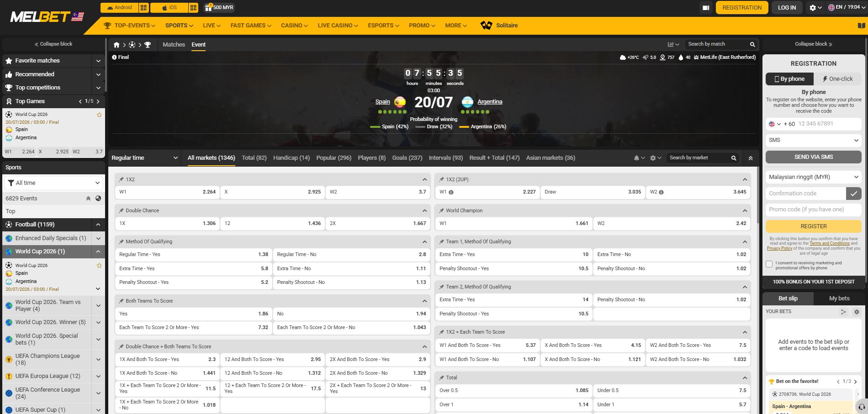The image size is (868, 414).
Task: Open language EN / 19:04 dropdown
Action: pyautogui.click(x=847, y=7)
